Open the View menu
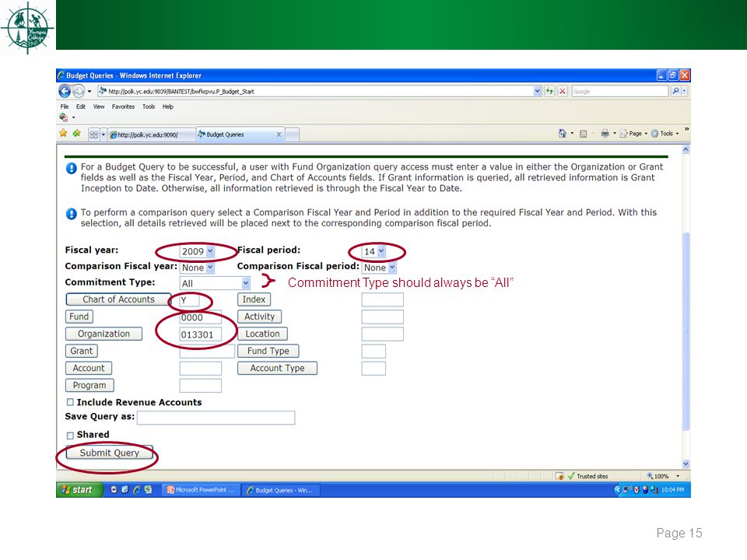 [99, 107]
